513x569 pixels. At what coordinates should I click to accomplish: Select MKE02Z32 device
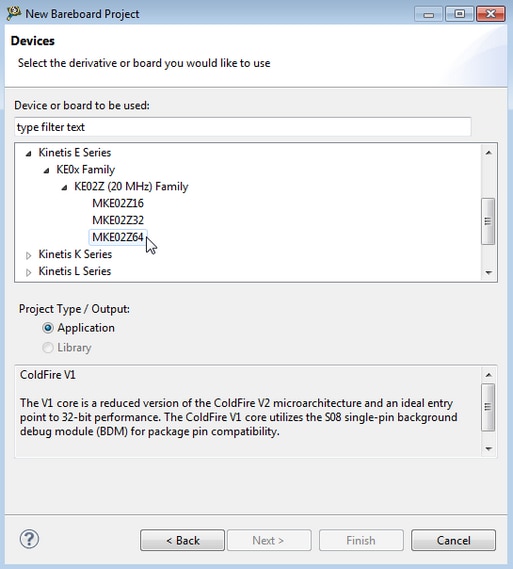[118, 220]
